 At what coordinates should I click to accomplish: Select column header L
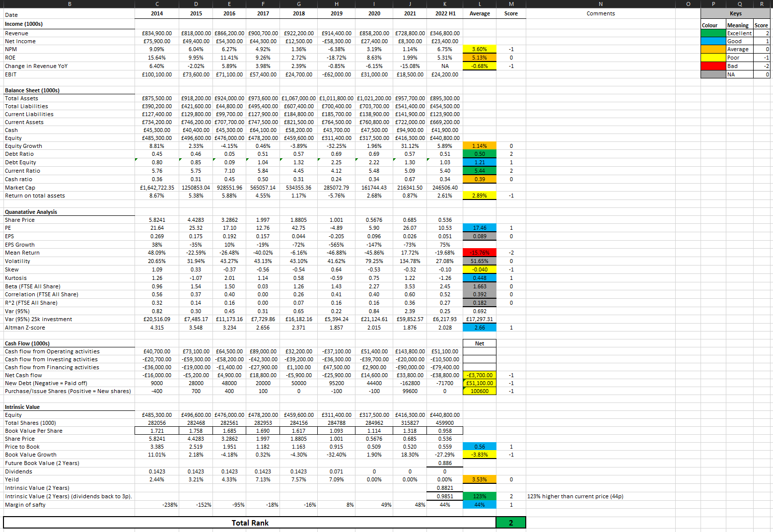(x=480, y=3)
